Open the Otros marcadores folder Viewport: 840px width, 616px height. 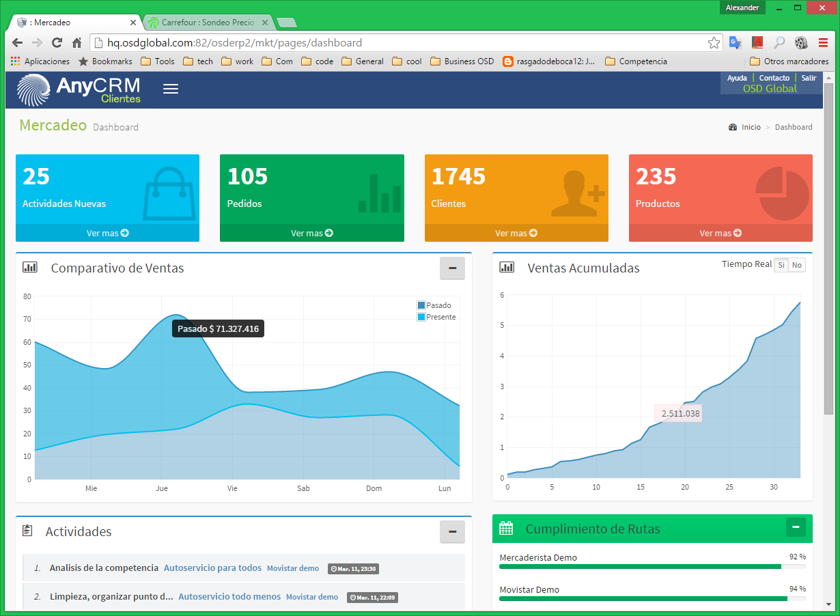(x=789, y=61)
